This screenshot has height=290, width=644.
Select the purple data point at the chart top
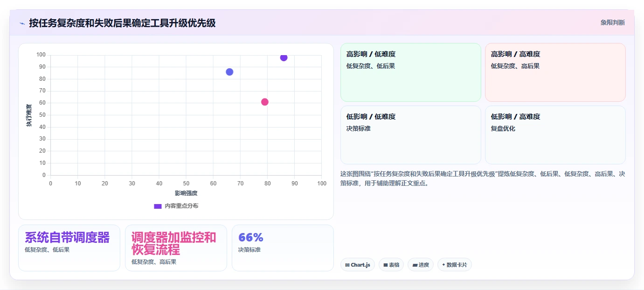tap(284, 57)
